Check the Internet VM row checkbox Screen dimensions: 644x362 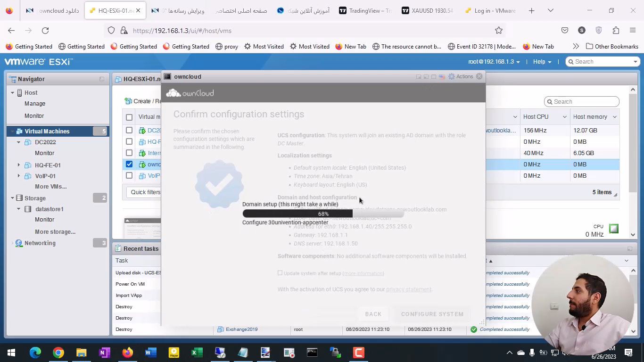(x=129, y=153)
